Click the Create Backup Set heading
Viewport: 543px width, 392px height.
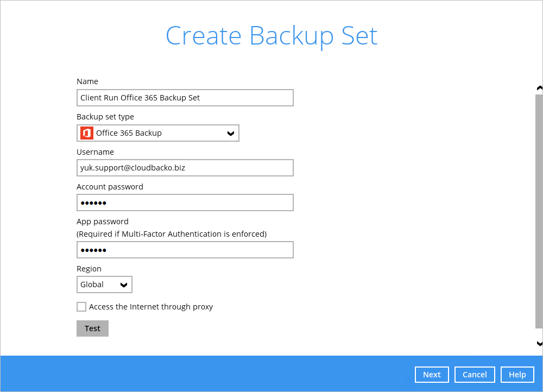coord(271,36)
